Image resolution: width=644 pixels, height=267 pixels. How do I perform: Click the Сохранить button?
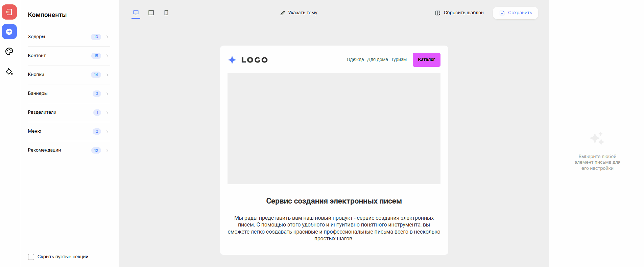515,13
